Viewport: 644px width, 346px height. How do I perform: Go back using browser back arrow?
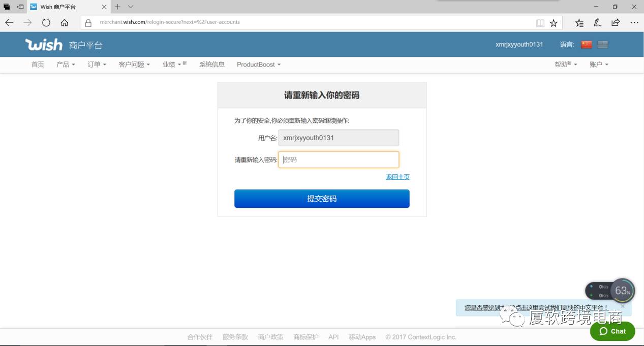click(9, 22)
